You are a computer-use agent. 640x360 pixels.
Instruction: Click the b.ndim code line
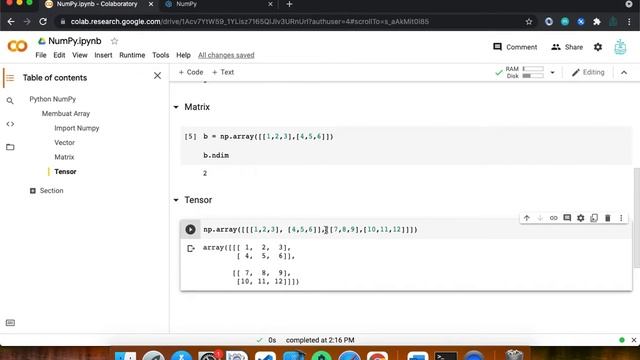216,155
